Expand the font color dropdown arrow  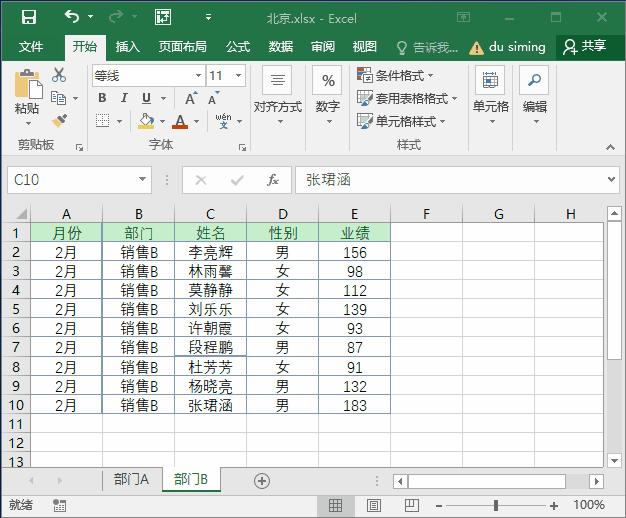tap(196, 121)
